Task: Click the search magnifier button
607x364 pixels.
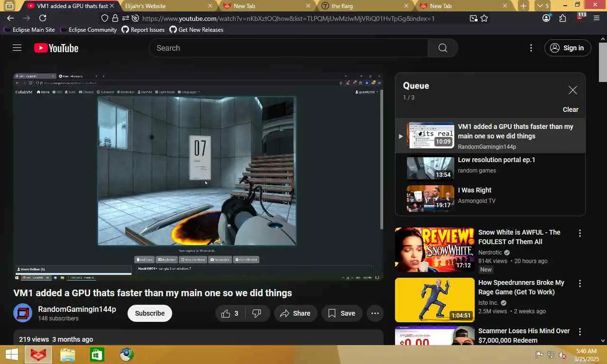Action: (442, 48)
